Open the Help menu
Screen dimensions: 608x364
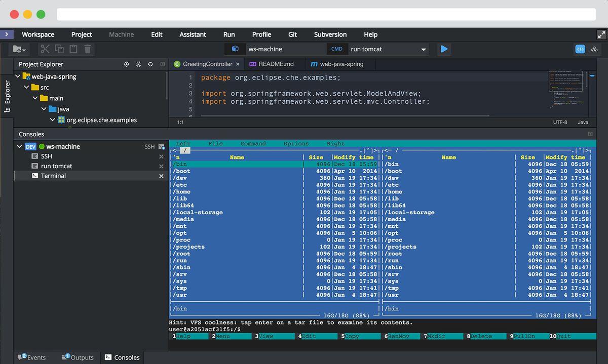click(x=370, y=34)
